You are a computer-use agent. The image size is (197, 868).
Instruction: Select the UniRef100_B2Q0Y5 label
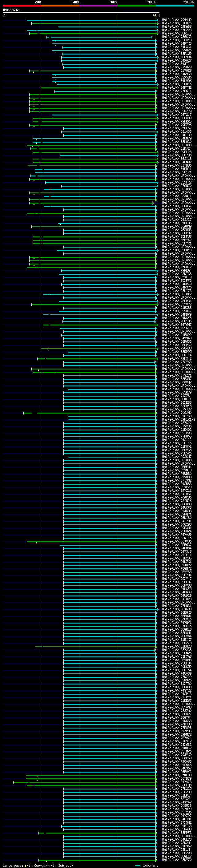[x=177, y=406]
